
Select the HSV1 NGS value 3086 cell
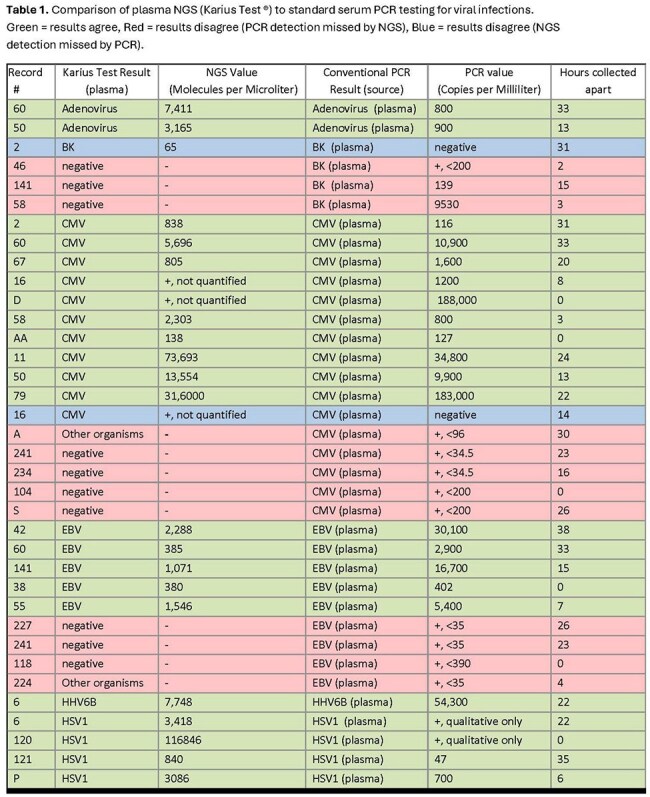coord(232,779)
